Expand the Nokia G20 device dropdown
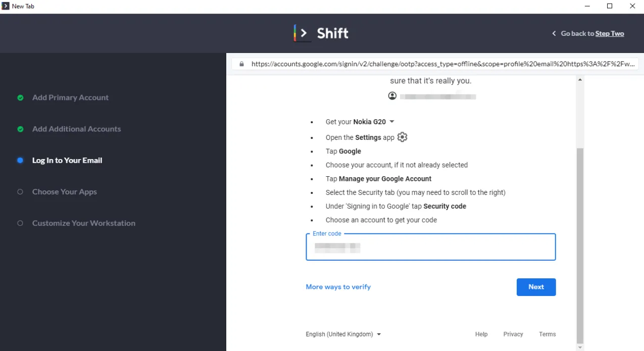 [x=391, y=122]
